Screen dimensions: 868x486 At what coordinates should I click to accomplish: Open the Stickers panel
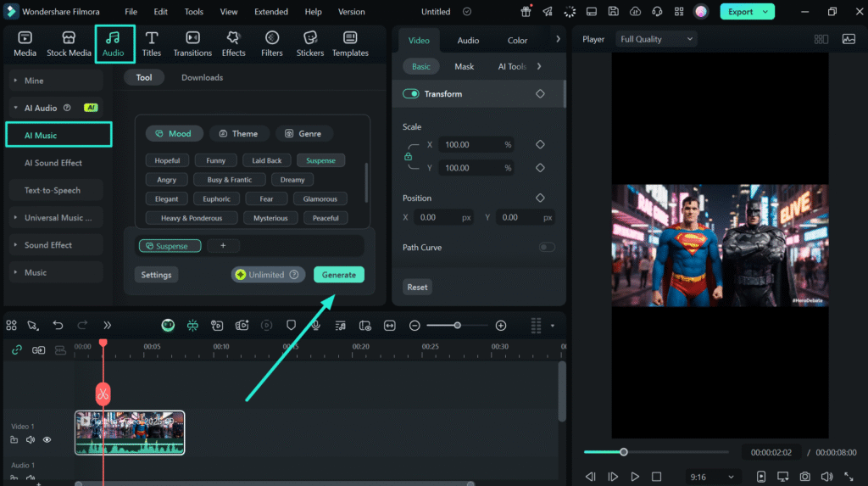309,44
